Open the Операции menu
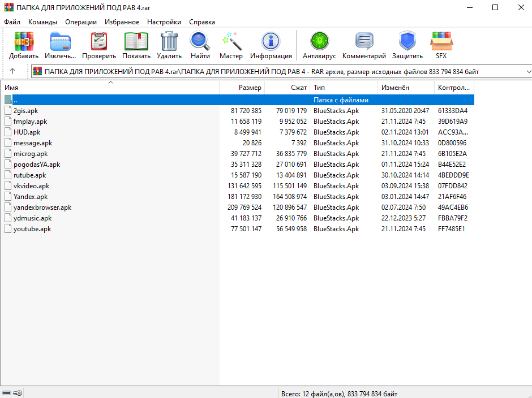 (x=81, y=22)
